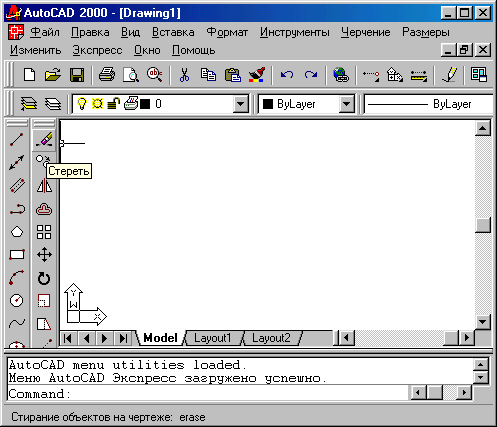The height and width of the screenshot is (427, 497).
Task: Click the drawing area vertical scrollbar thumb
Action: click(x=483, y=225)
